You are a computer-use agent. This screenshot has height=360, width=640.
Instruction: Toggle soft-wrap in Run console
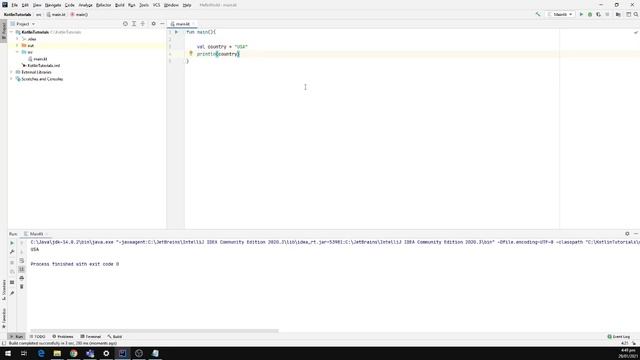22,260
